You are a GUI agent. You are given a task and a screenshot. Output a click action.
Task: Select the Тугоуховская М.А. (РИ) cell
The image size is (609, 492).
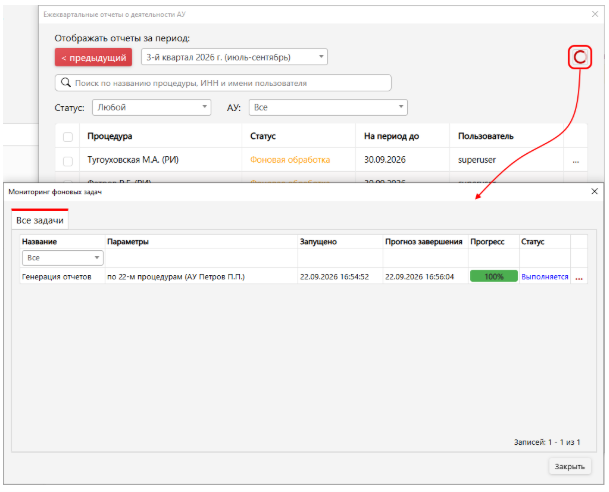[x=133, y=160]
